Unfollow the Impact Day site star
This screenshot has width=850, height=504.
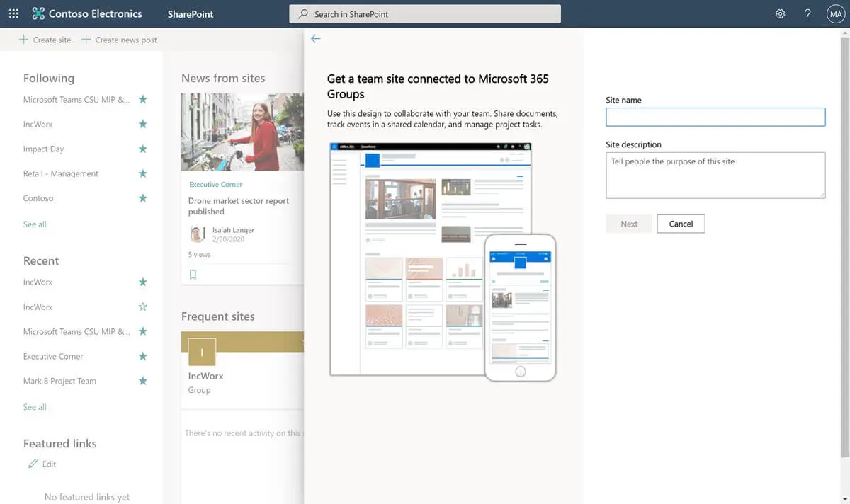[142, 149]
